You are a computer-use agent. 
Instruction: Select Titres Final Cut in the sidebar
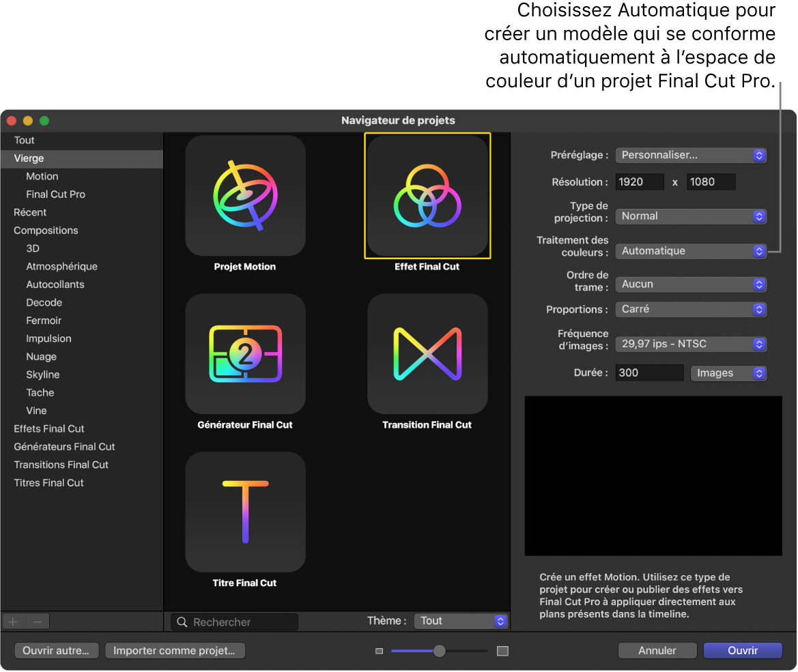coord(48,482)
